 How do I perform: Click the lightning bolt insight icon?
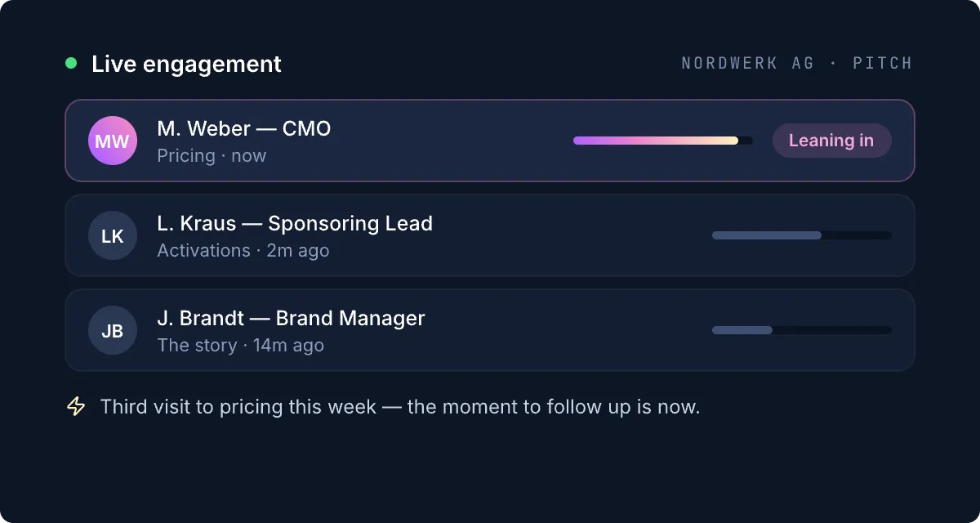point(76,406)
